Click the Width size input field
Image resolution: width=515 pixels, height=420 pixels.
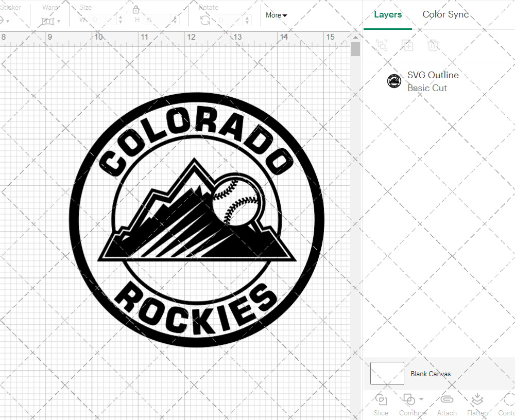(104, 20)
